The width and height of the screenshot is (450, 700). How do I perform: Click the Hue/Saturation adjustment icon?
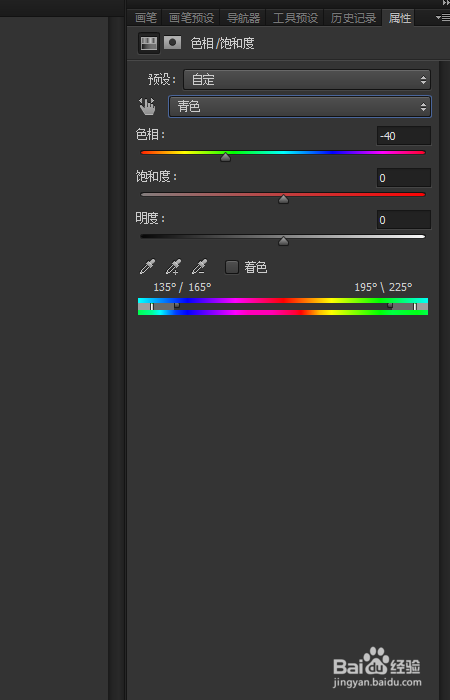tap(149, 43)
